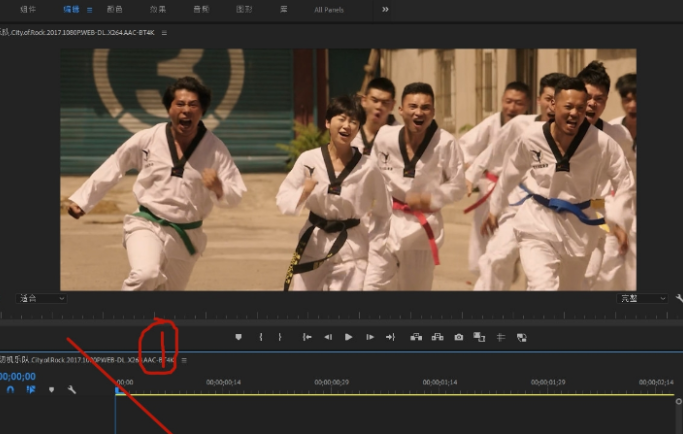The height and width of the screenshot is (434, 683).
Task: Open timeline display settings wrench
Action: click(x=72, y=390)
